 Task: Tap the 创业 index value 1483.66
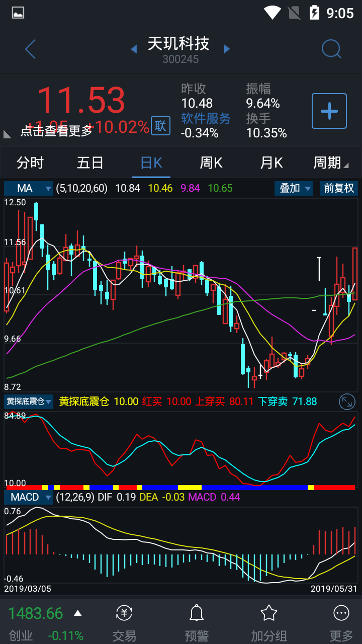[x=36, y=613]
